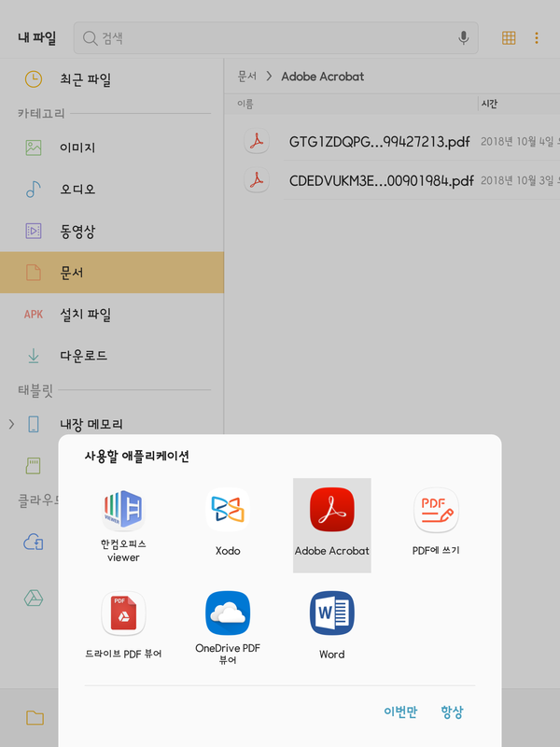The height and width of the screenshot is (747, 560).
Task: Tap the 이번만 (just once) button
Action: click(x=400, y=712)
